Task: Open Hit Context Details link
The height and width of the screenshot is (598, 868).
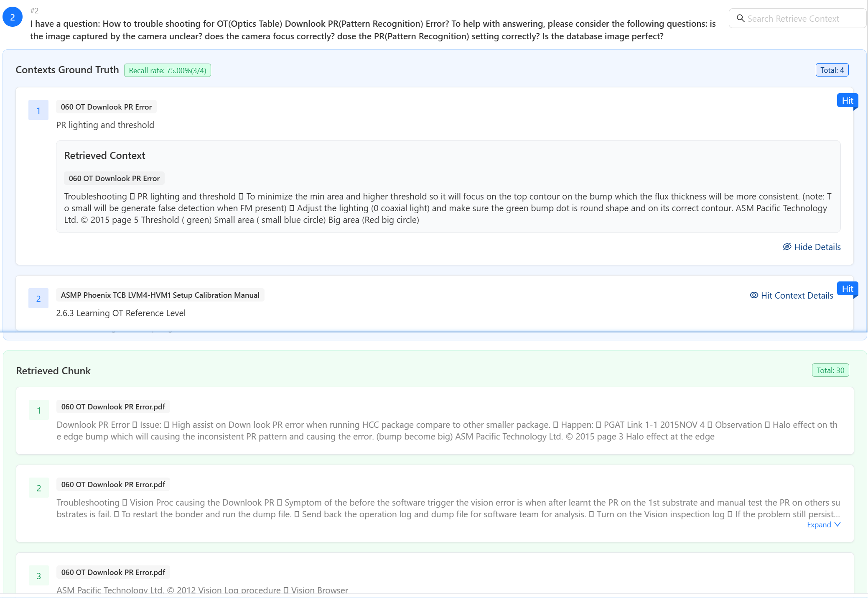Action: tap(797, 296)
